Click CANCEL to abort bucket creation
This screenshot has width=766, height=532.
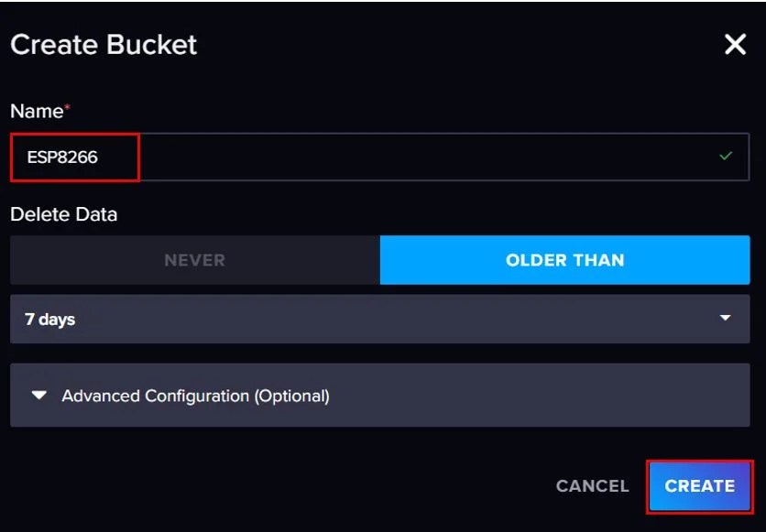pyautogui.click(x=591, y=486)
